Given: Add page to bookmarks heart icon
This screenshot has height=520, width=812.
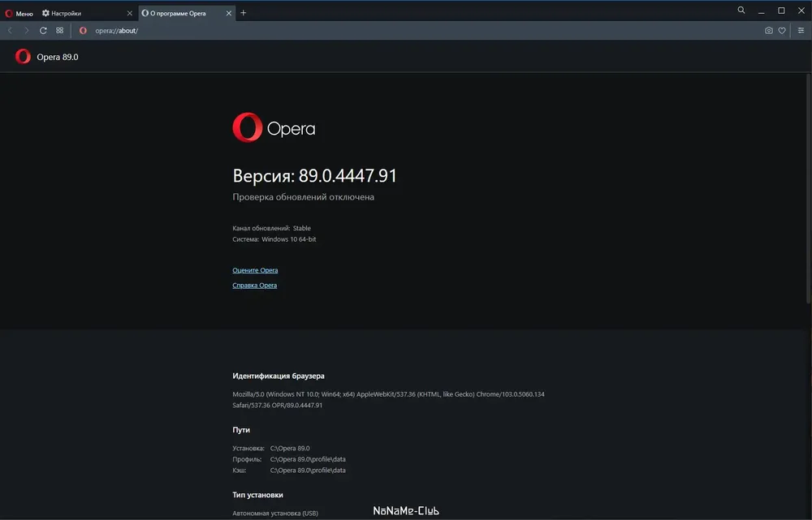Looking at the screenshot, I should (x=782, y=31).
